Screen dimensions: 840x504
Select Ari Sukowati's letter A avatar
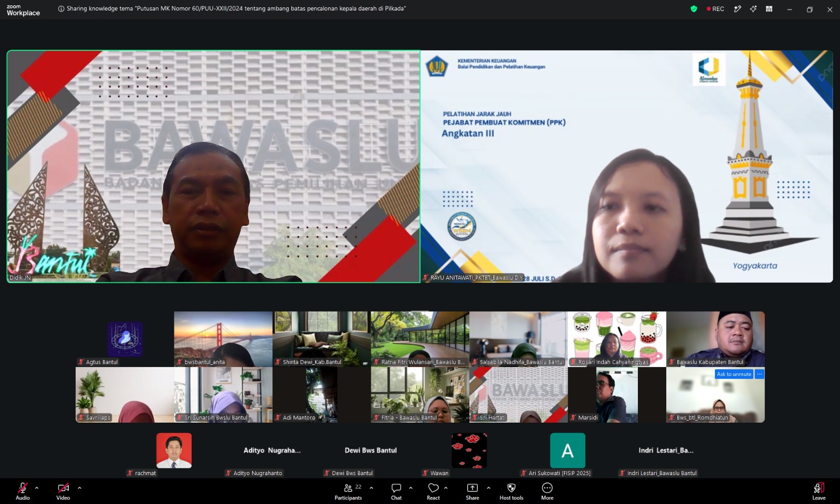tap(568, 450)
